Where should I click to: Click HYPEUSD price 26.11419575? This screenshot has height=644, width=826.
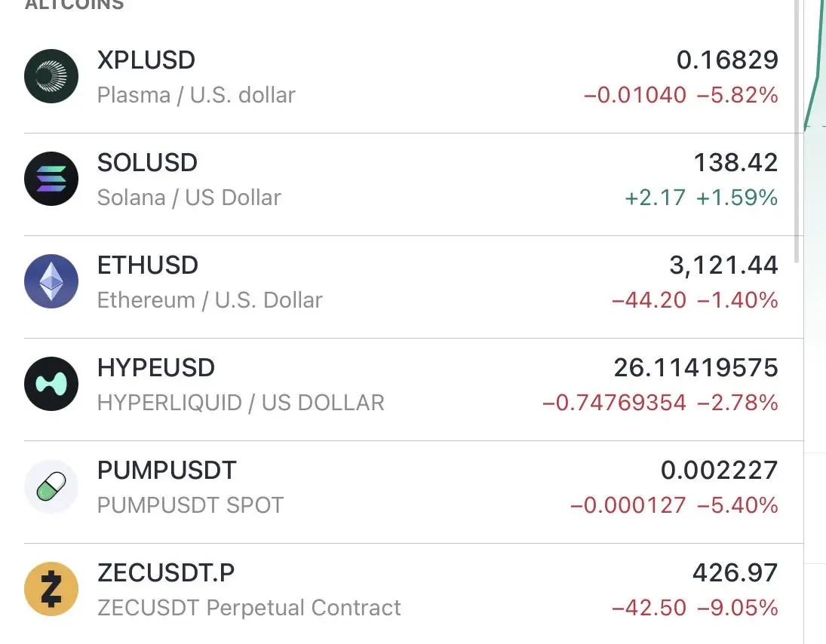(695, 368)
